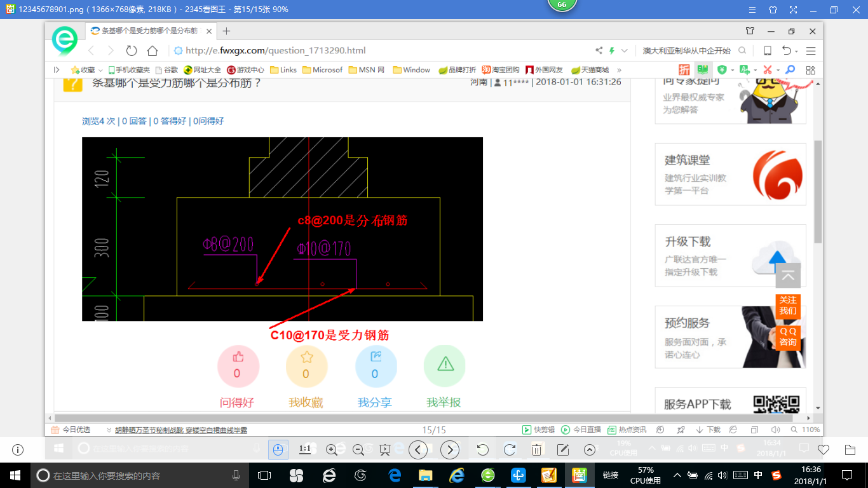Change viewer skin via shirt icon
The image size is (868, 488).
tap(773, 10)
